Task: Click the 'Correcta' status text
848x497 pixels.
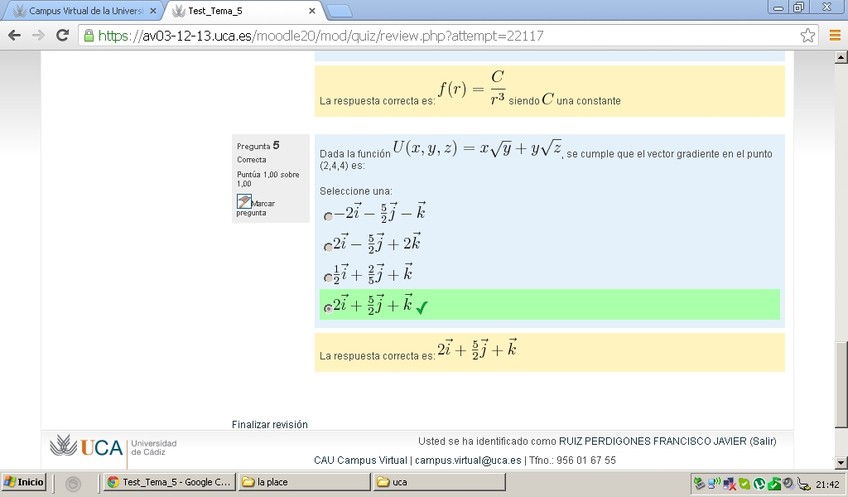Action: tap(251, 160)
